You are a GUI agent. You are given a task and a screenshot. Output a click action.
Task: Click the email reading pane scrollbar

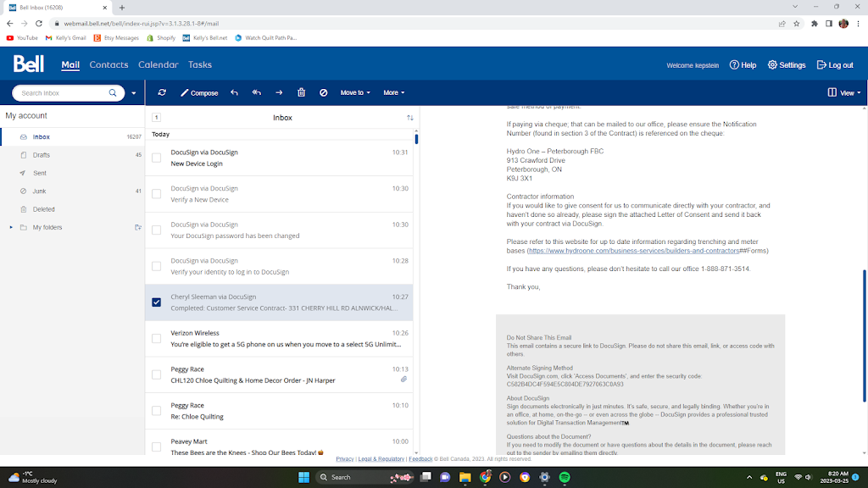(864, 335)
